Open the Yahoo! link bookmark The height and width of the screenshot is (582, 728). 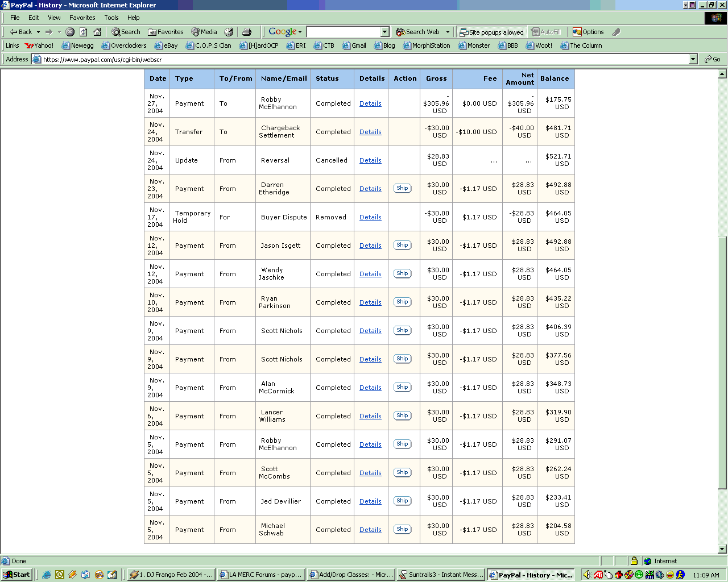pos(39,45)
